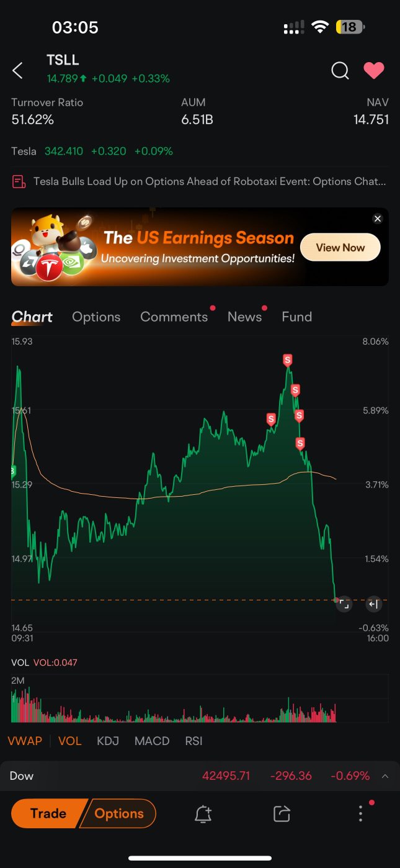Select the KDJ indicator

108,741
